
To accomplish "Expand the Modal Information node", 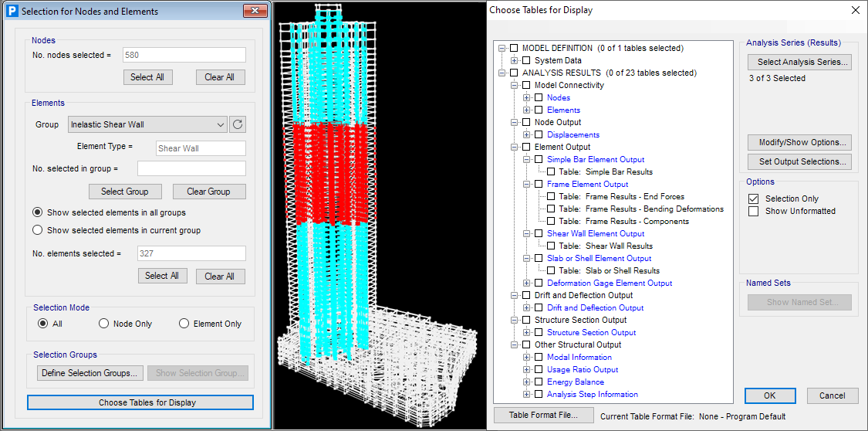I will click(x=527, y=357).
